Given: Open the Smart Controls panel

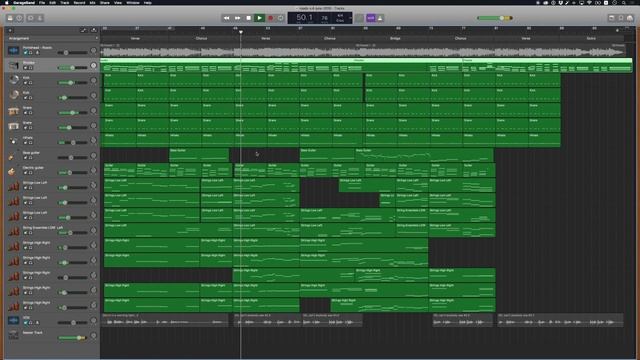Looking at the screenshot, I should [x=31, y=18].
